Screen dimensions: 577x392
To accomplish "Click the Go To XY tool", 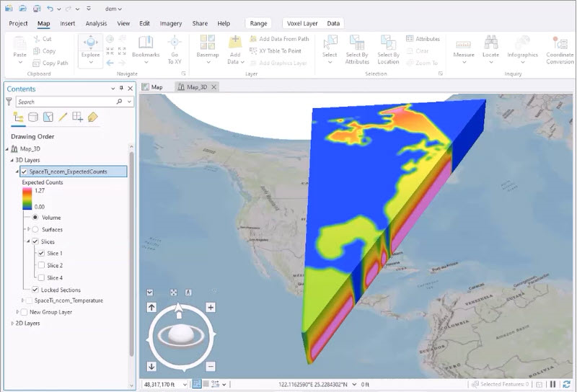I will [175, 50].
